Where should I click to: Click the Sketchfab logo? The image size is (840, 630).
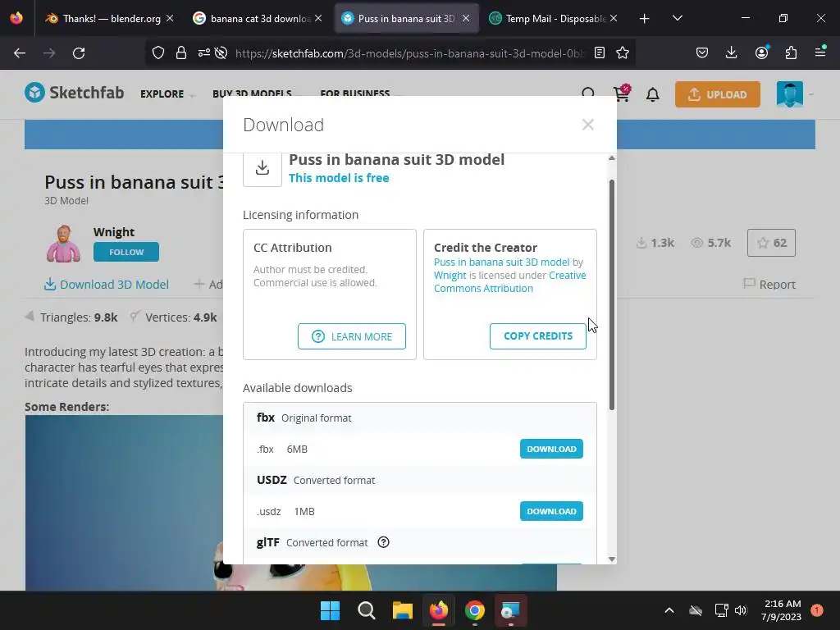pyautogui.click(x=74, y=93)
